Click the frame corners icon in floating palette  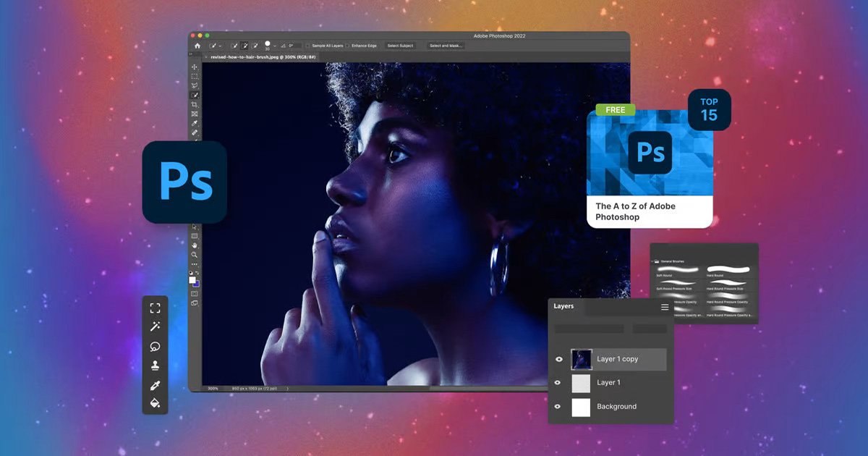(155, 308)
